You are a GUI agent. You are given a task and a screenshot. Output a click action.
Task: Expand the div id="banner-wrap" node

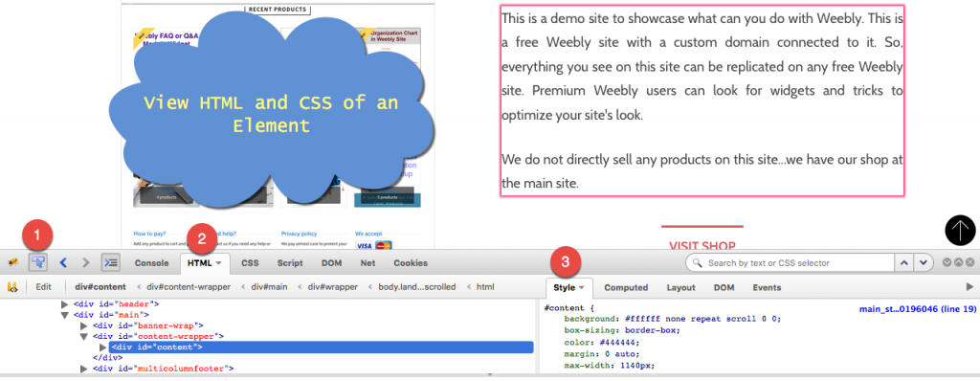[x=84, y=325]
